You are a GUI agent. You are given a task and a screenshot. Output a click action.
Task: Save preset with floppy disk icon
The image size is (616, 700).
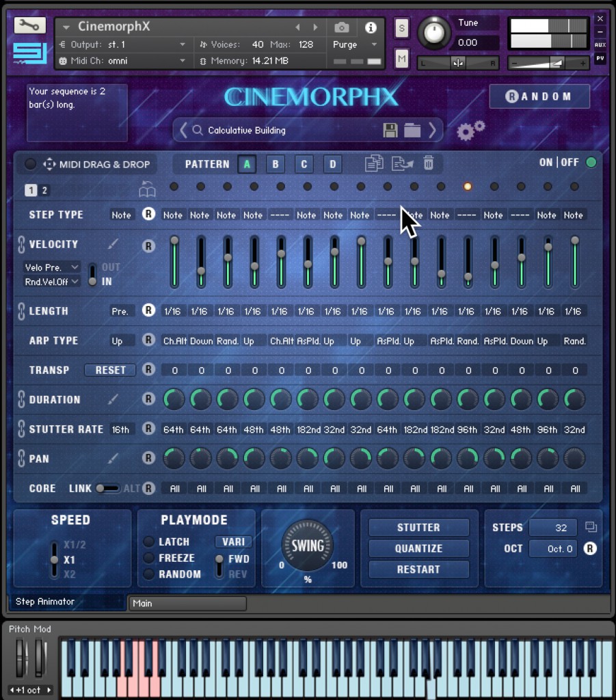pyautogui.click(x=390, y=131)
